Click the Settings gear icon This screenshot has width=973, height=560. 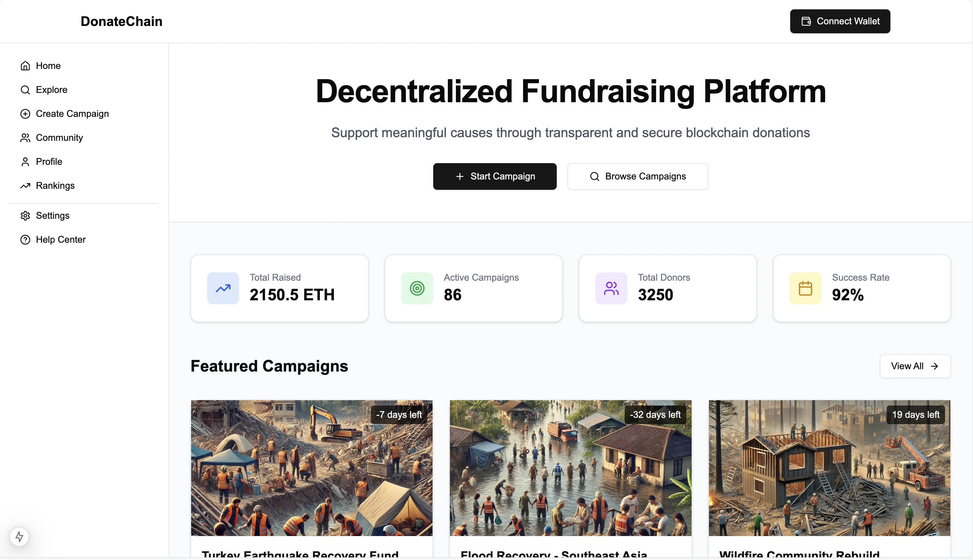click(25, 216)
